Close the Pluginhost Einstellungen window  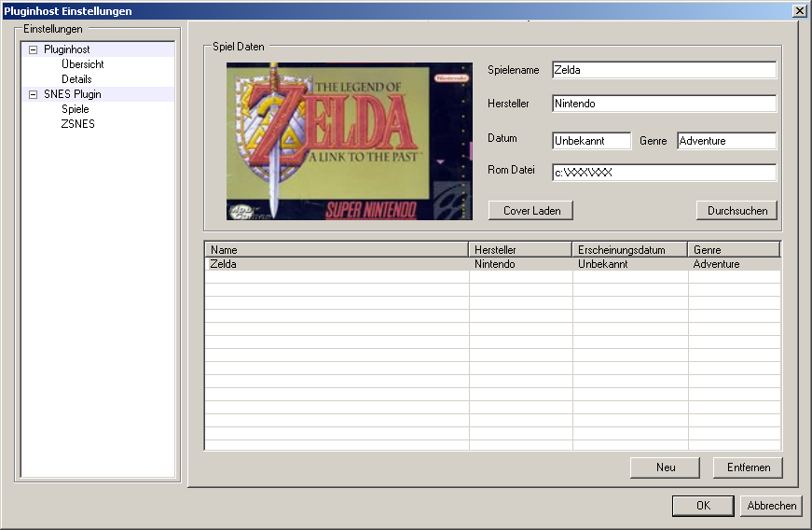[x=800, y=11]
